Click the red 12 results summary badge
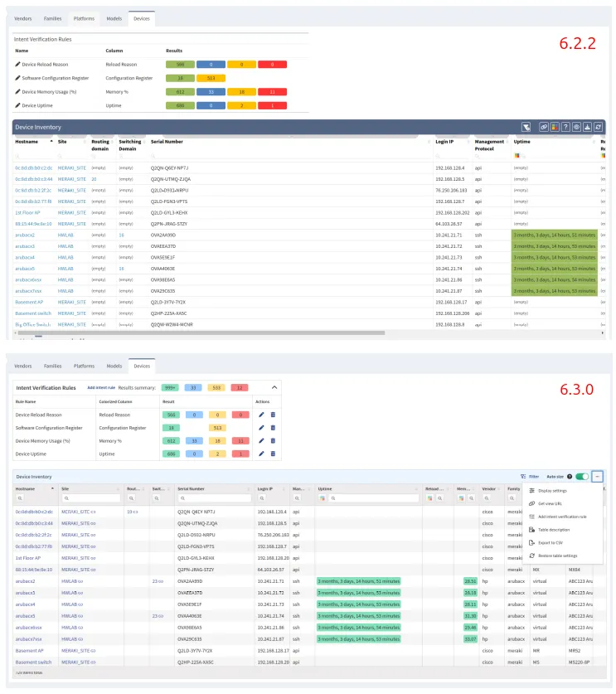 [240, 387]
